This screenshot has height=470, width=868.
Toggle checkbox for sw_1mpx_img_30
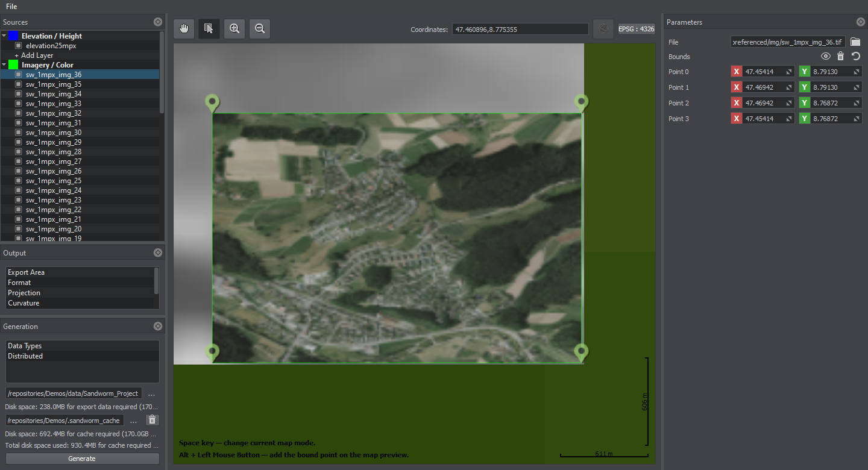tap(19, 133)
